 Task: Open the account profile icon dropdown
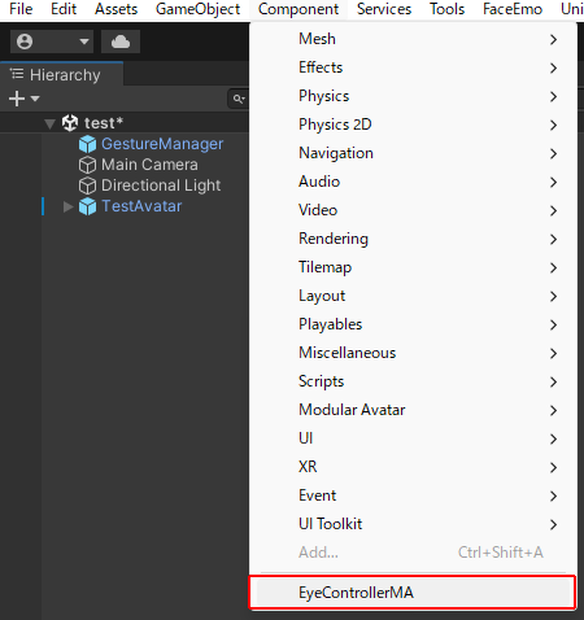(51, 42)
